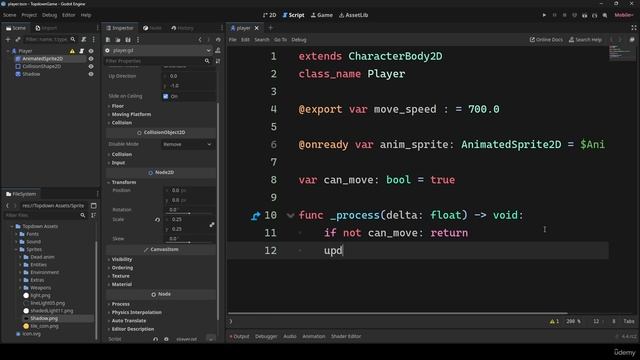640x360 pixels.
Task: Toggle Scale ratio lock chain icon
Action: click(212, 224)
